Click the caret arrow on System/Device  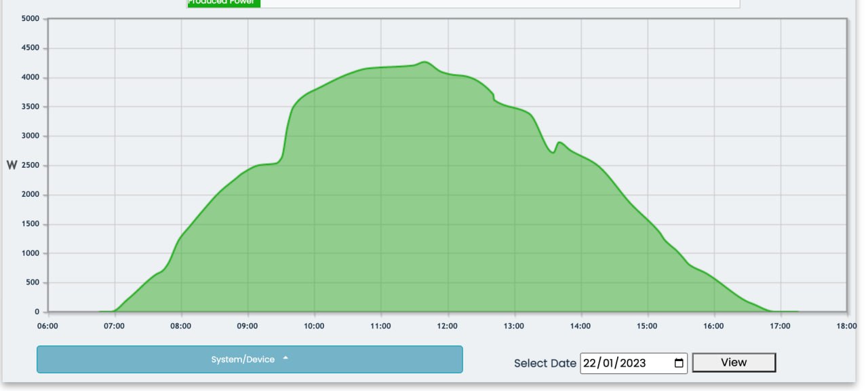coord(285,358)
